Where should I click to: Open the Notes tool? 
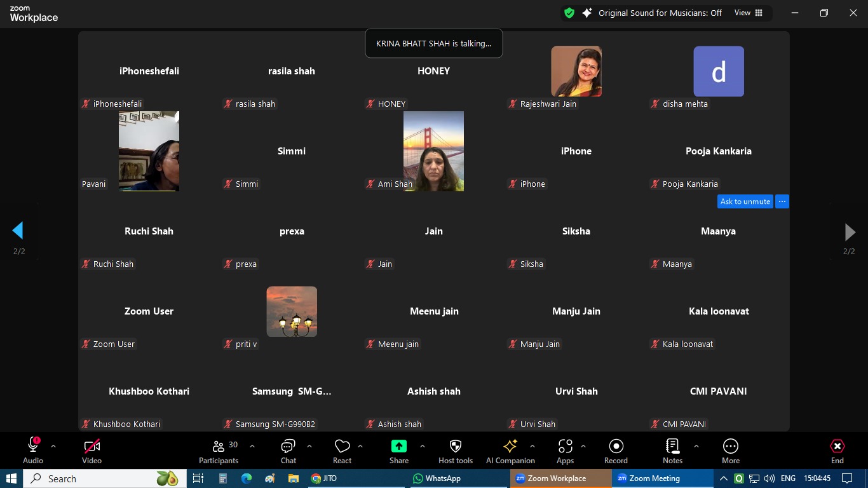pyautogui.click(x=672, y=451)
